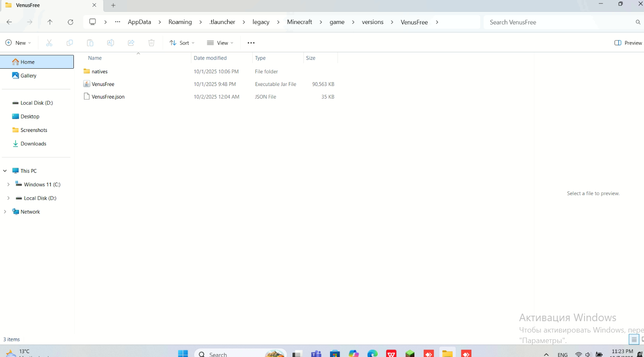Image resolution: width=644 pixels, height=357 pixels.
Task: Expand Windows 11 (C:) tree node
Action: 8,185
